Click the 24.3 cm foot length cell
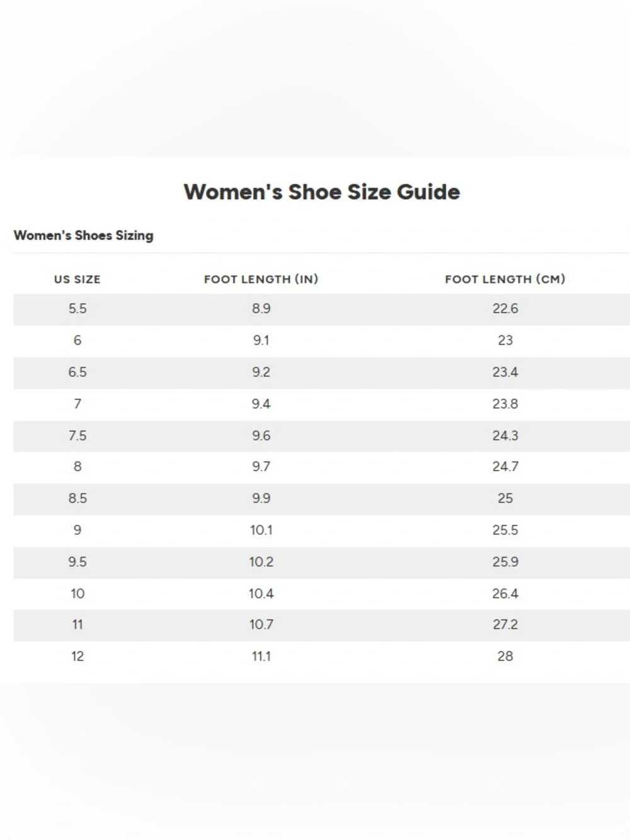The image size is (630, 840). coord(505,435)
